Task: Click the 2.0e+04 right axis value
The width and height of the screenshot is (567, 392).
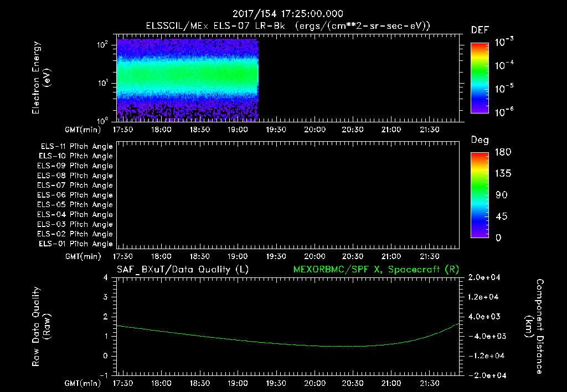Action: pyautogui.click(x=484, y=277)
